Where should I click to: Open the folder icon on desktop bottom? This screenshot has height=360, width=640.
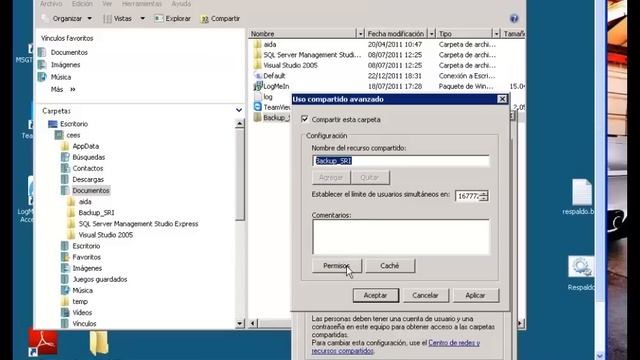[99, 343]
